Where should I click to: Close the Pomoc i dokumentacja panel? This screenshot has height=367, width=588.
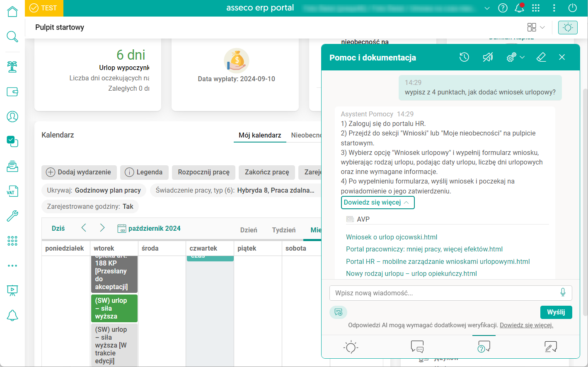tap(562, 57)
